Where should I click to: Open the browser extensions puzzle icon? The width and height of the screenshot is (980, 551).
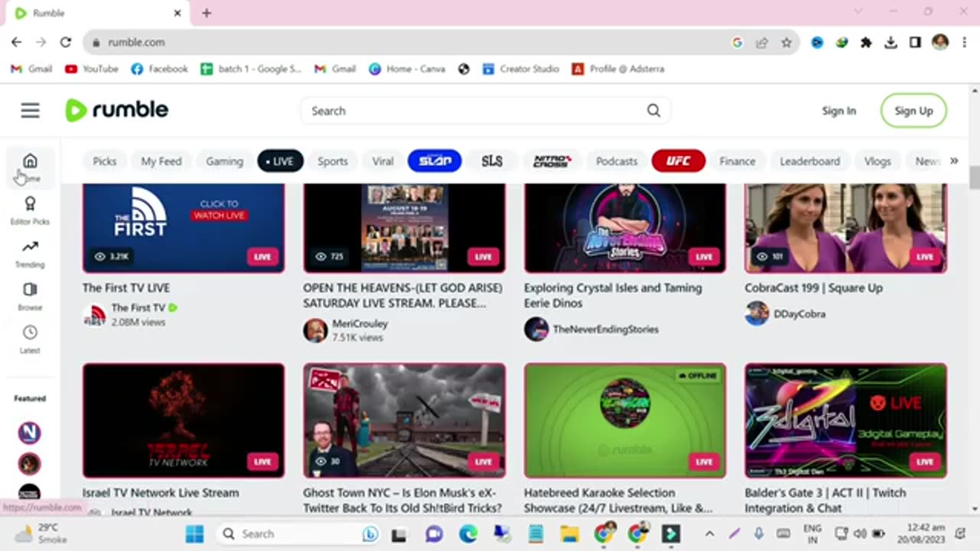click(866, 43)
